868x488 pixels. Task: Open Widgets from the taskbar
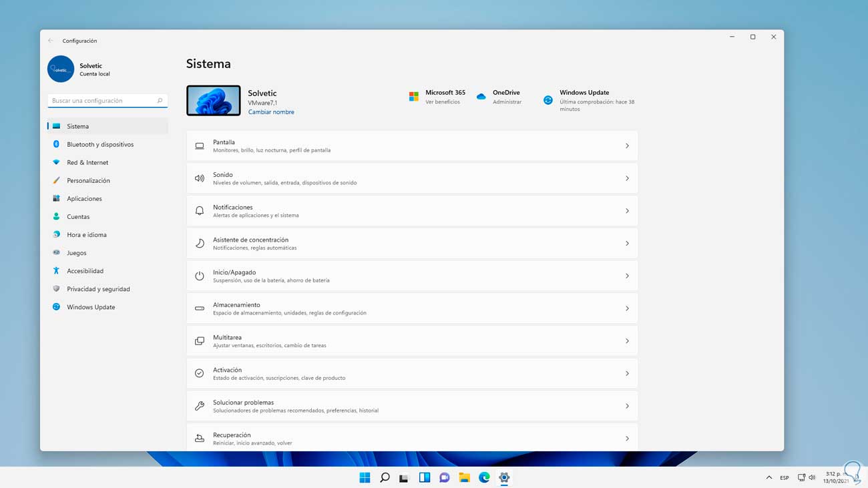tap(424, 477)
